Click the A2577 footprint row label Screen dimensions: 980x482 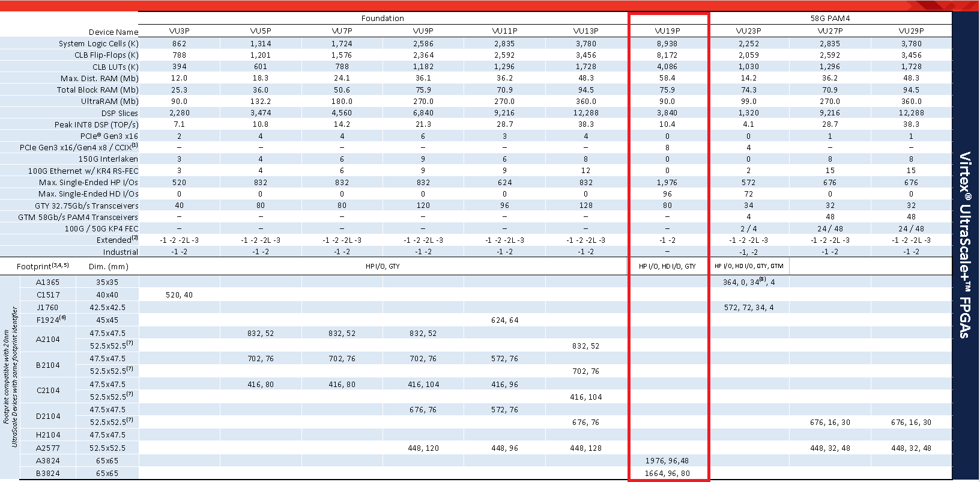tap(48, 448)
